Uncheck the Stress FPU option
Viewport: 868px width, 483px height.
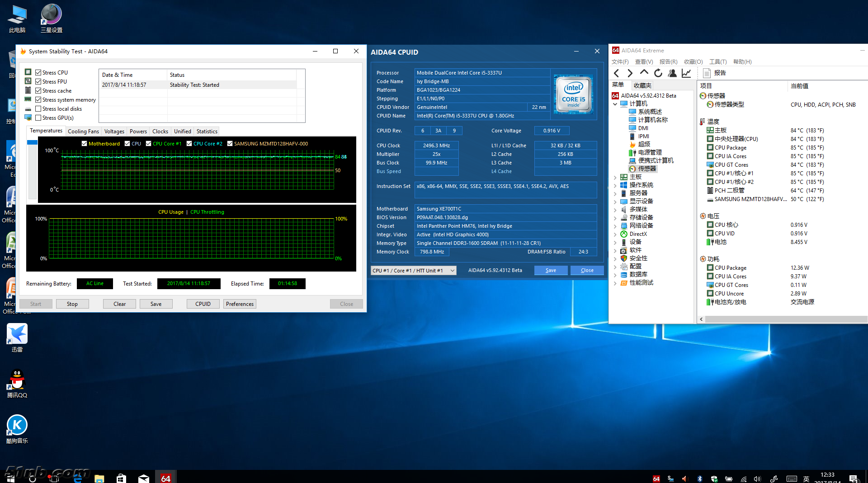38,82
